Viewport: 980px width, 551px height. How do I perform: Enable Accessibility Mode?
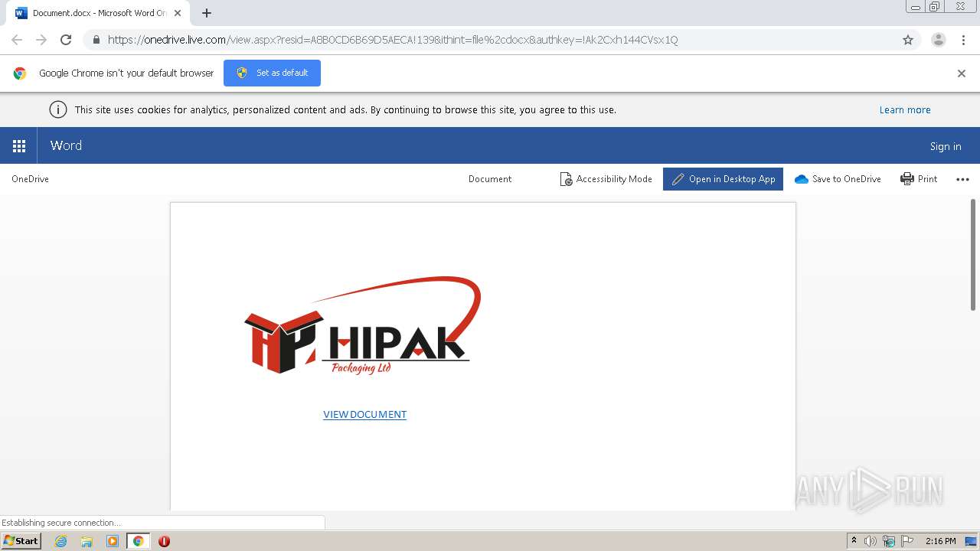click(x=606, y=179)
